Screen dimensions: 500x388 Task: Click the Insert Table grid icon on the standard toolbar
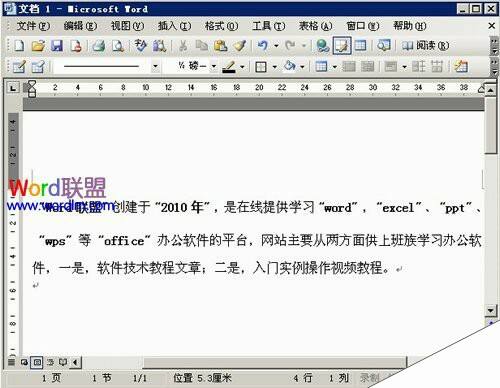point(360,46)
